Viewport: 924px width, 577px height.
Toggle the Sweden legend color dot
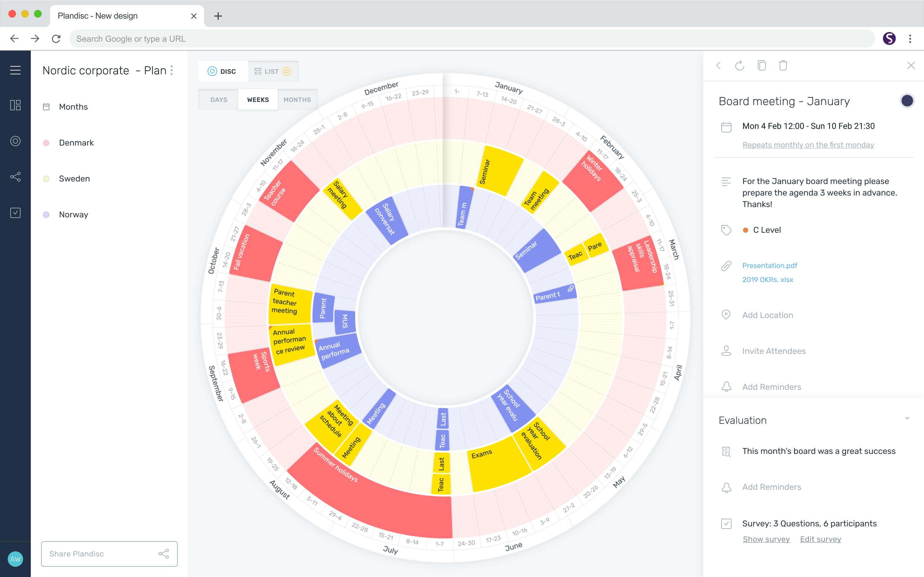(x=47, y=178)
